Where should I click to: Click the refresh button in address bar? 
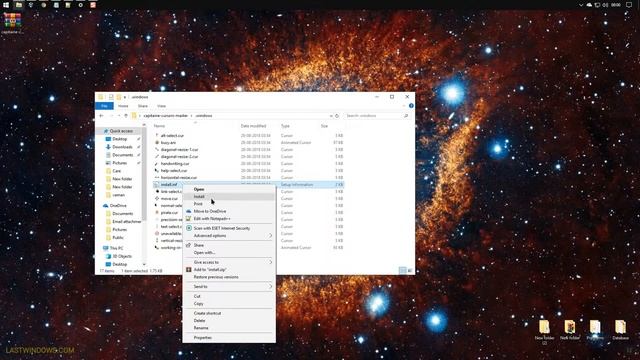[337, 116]
